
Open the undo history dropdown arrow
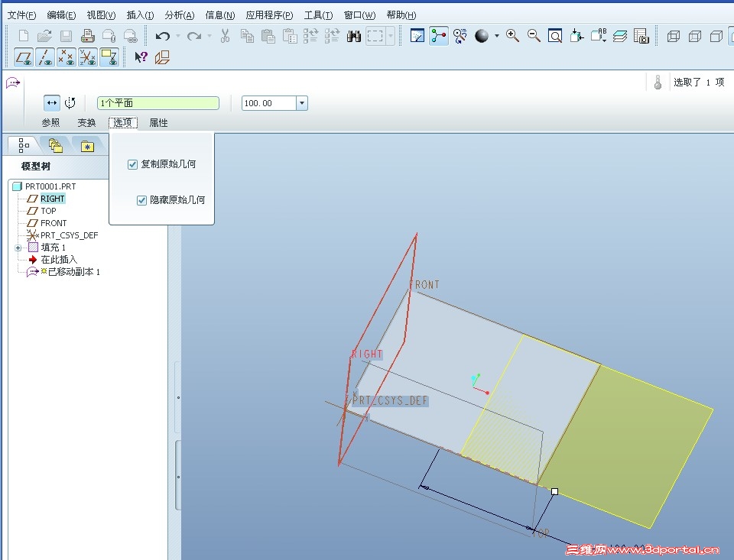(x=178, y=36)
